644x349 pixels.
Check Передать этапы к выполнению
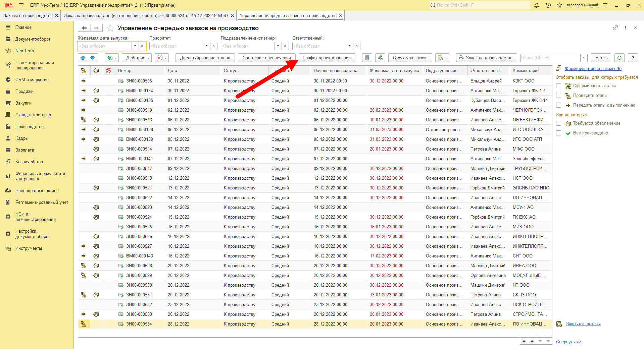click(x=558, y=105)
